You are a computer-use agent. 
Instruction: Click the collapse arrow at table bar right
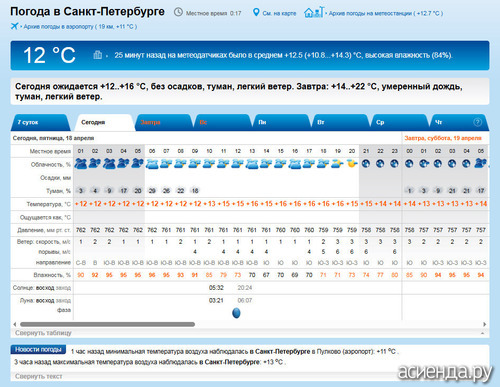click(482, 333)
